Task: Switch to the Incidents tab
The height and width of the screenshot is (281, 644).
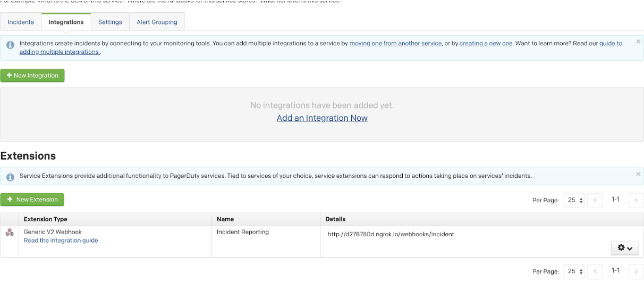Action: coord(21,22)
